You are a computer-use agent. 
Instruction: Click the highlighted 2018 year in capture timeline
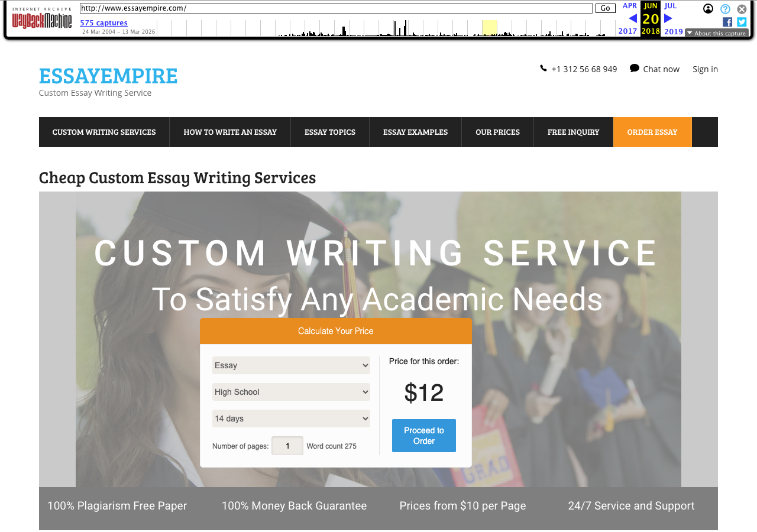(489, 28)
